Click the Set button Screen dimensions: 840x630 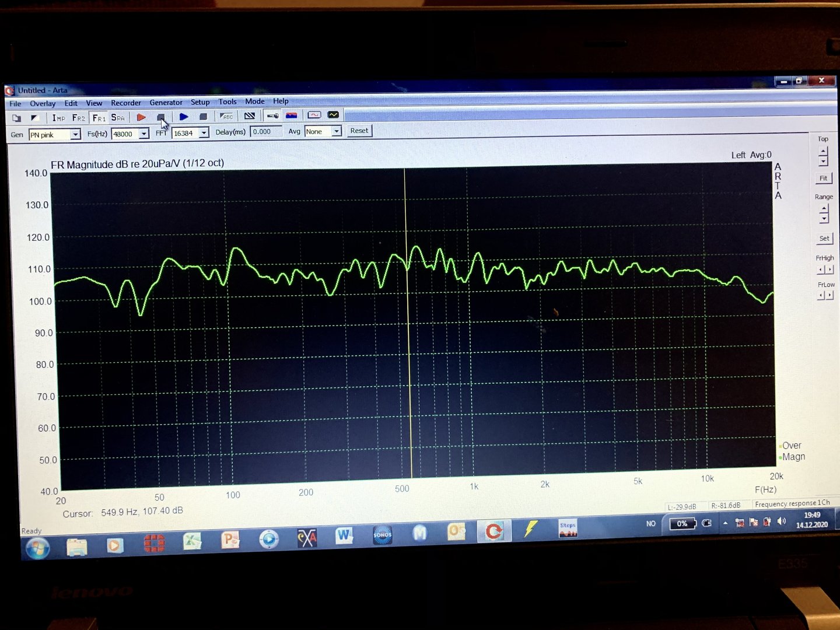(x=824, y=238)
